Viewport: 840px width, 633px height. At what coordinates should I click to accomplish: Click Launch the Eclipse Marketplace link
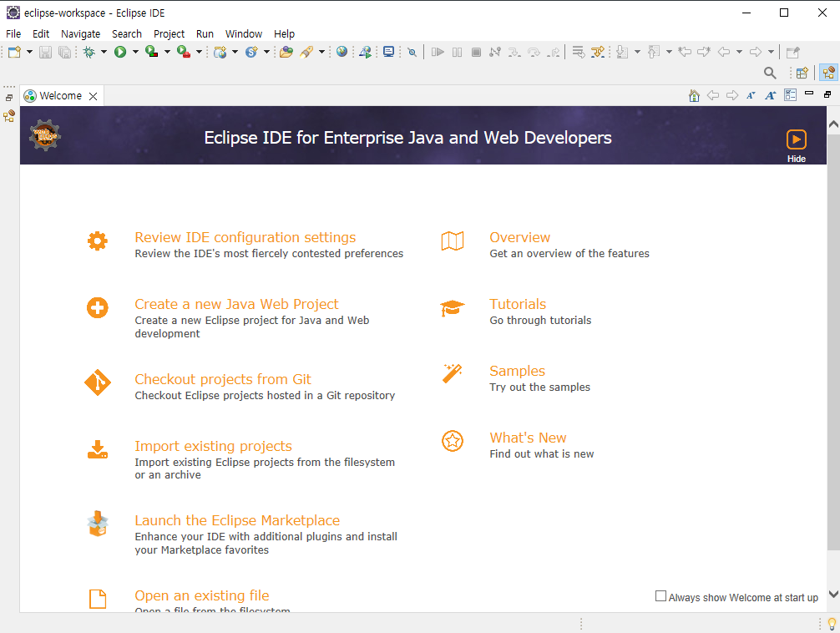coord(237,520)
